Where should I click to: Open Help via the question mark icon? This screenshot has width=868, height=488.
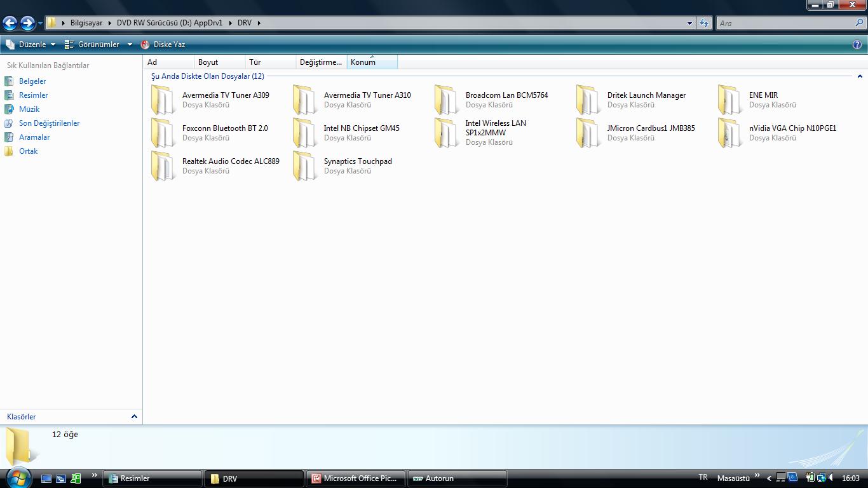pos(857,44)
